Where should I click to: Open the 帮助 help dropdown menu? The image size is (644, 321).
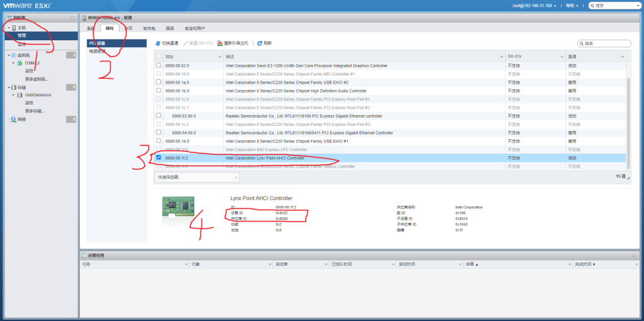(572, 5)
